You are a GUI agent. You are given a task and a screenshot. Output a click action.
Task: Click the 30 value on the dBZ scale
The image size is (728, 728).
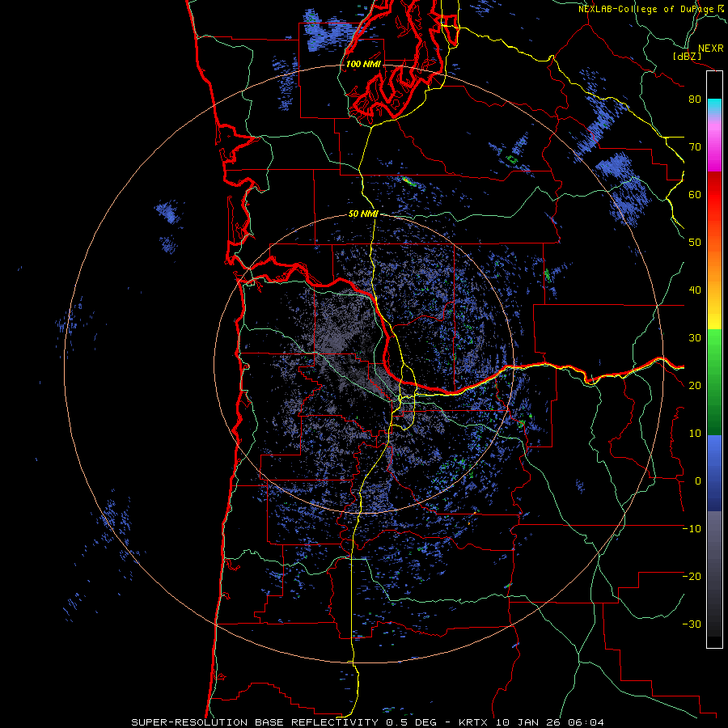(695, 338)
